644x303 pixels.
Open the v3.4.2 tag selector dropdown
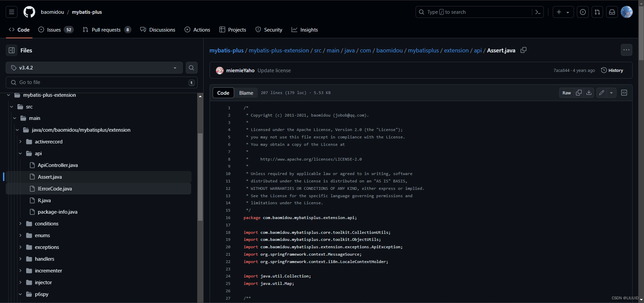click(x=94, y=68)
